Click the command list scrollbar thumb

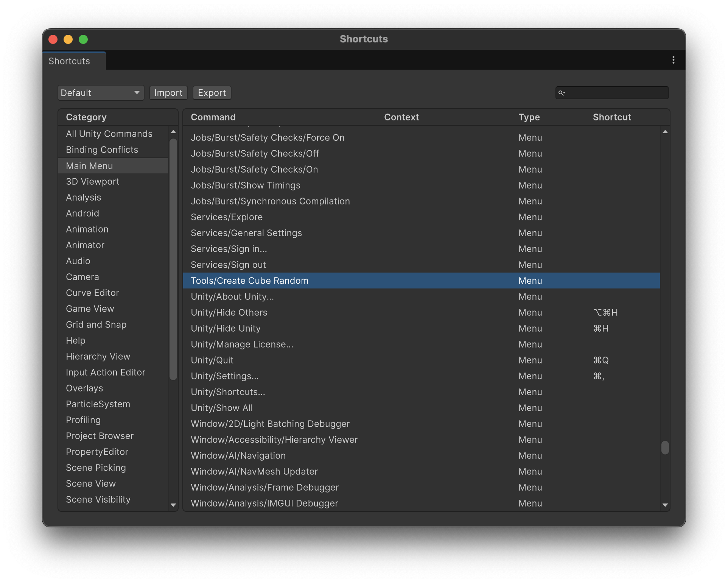tap(665, 447)
